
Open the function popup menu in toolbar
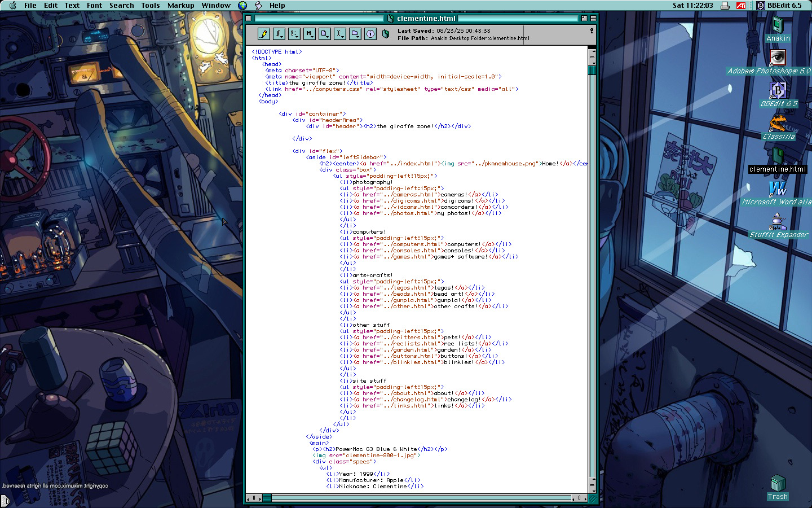(279, 34)
